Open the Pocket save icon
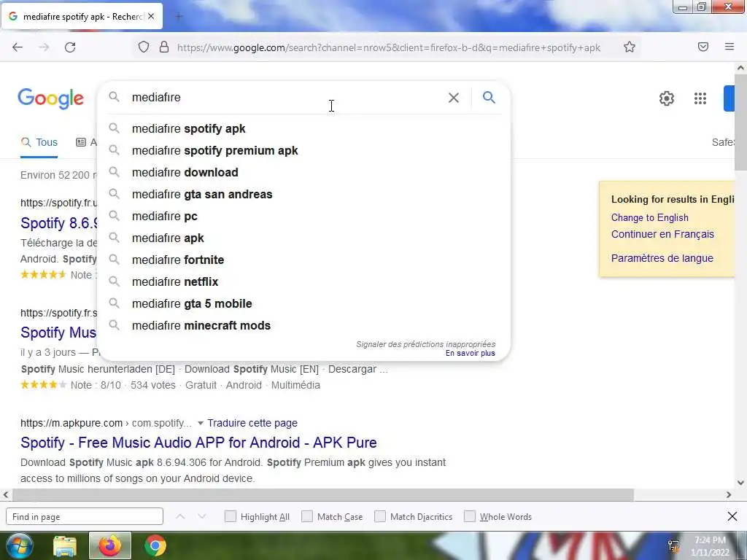This screenshot has width=747, height=560. pyautogui.click(x=703, y=47)
